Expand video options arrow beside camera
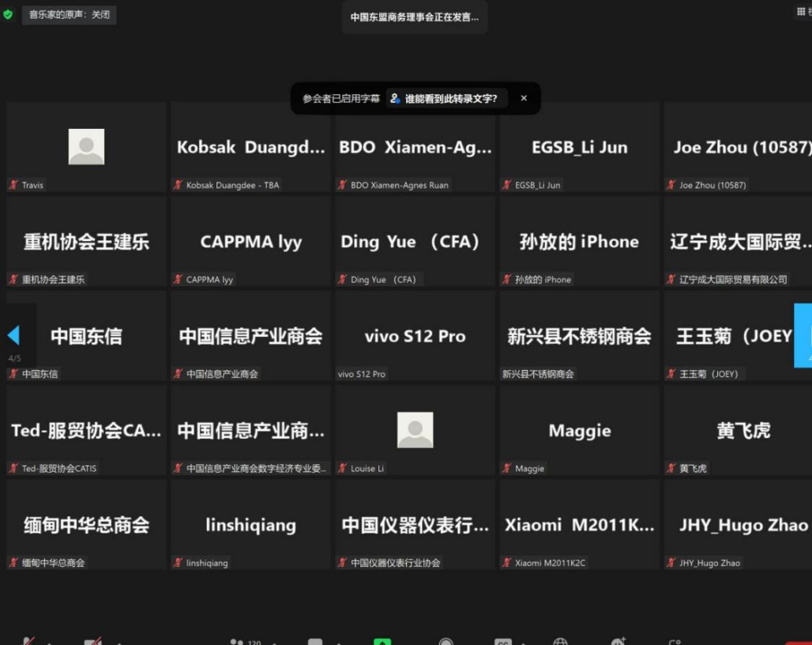 pos(118,643)
